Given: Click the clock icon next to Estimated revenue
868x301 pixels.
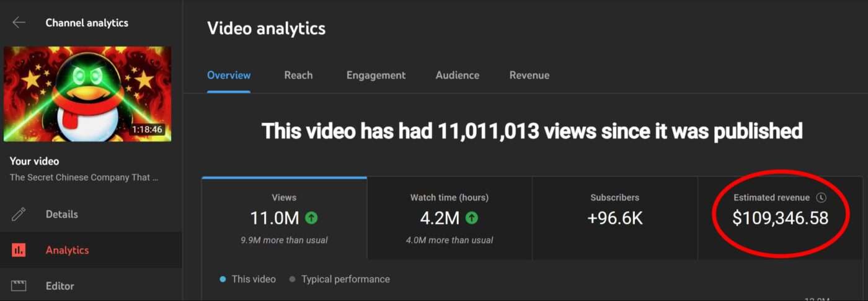Looking at the screenshot, I should tap(821, 197).
